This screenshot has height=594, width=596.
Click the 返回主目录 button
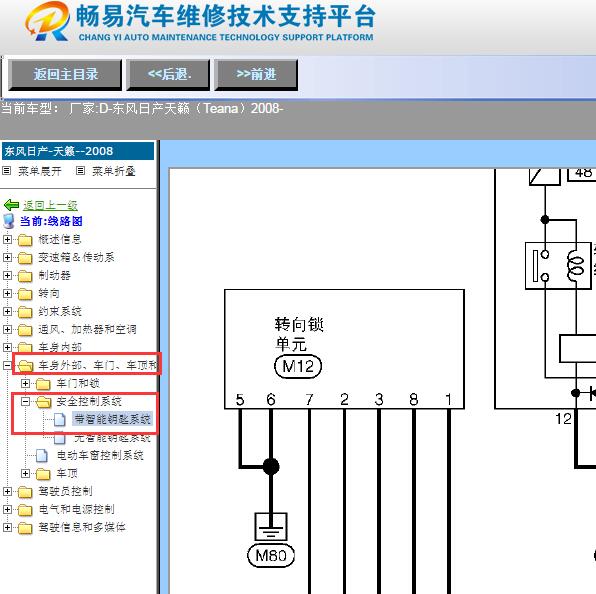(x=65, y=74)
